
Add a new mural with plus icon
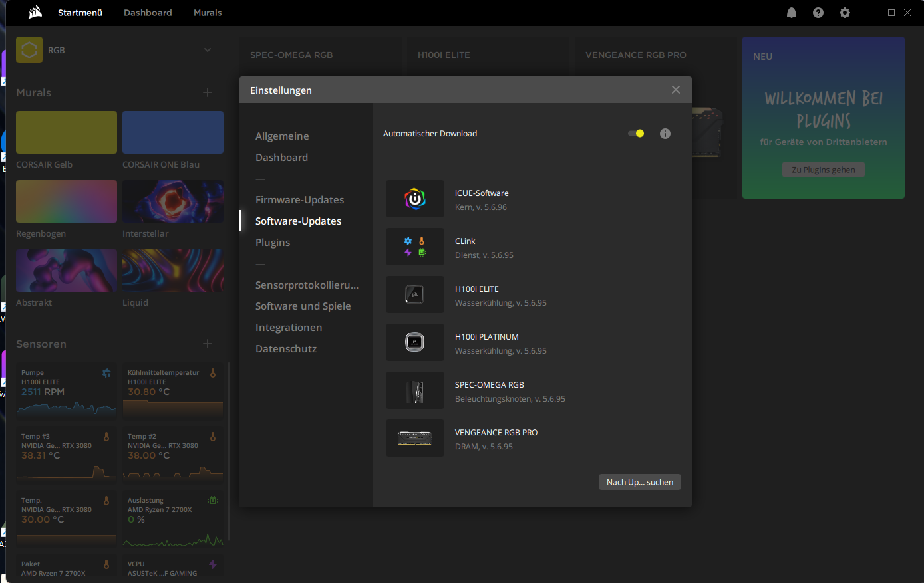208,92
